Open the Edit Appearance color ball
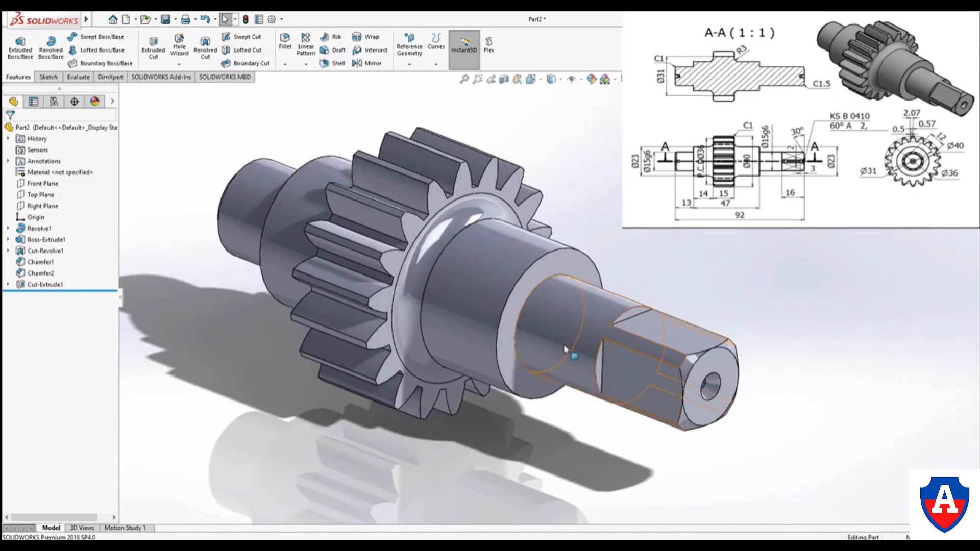 [x=591, y=79]
